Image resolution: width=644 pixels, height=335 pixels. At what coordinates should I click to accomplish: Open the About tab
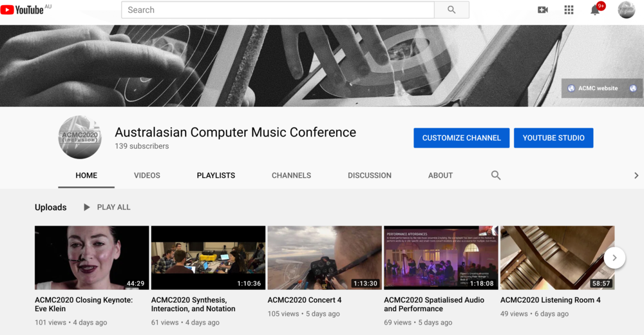[440, 175]
